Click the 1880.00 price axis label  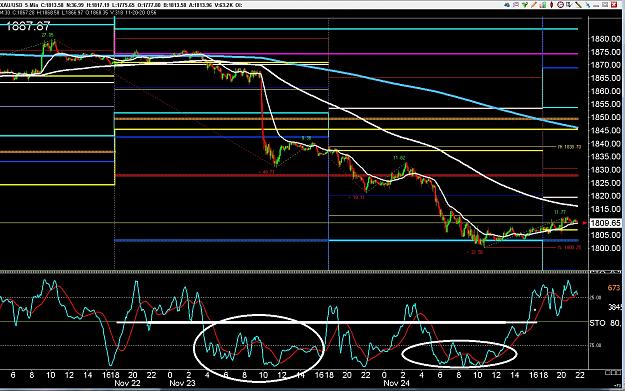pos(605,39)
